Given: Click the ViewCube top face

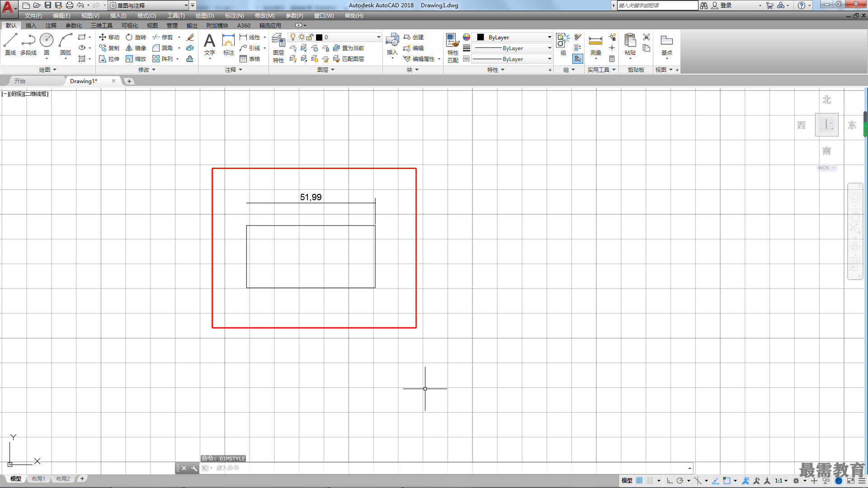Looking at the screenshot, I should (826, 125).
